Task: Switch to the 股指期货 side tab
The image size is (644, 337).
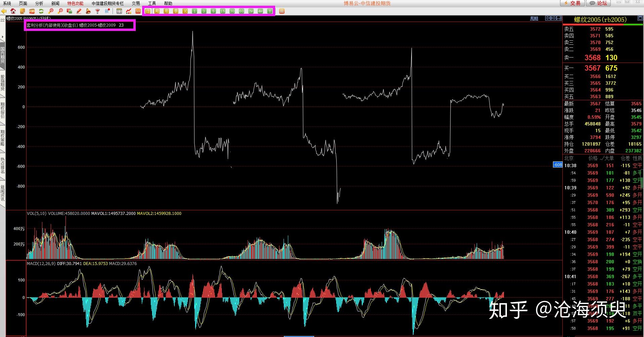Action: [x=3, y=83]
